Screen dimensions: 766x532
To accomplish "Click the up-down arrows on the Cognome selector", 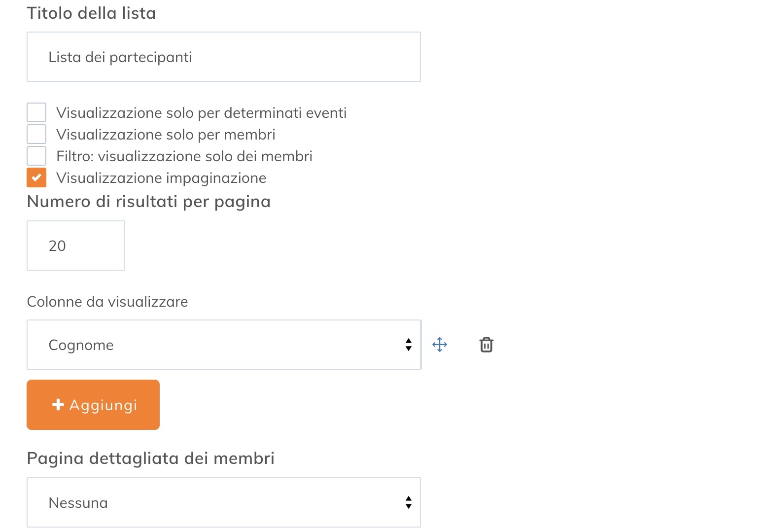I will click(x=409, y=345).
